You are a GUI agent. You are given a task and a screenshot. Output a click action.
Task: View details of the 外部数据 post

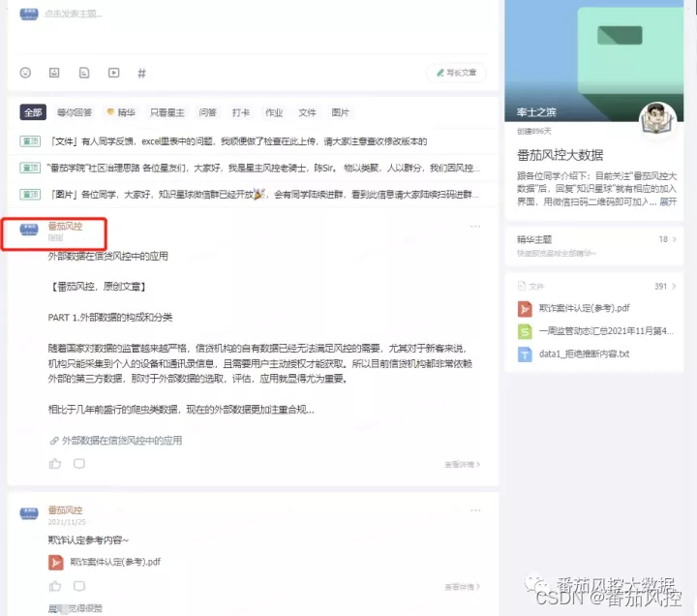[x=463, y=464]
